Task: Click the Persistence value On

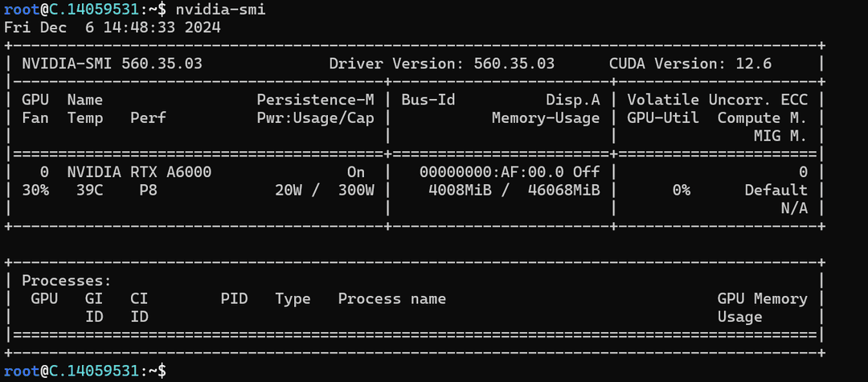Action: 356,172
